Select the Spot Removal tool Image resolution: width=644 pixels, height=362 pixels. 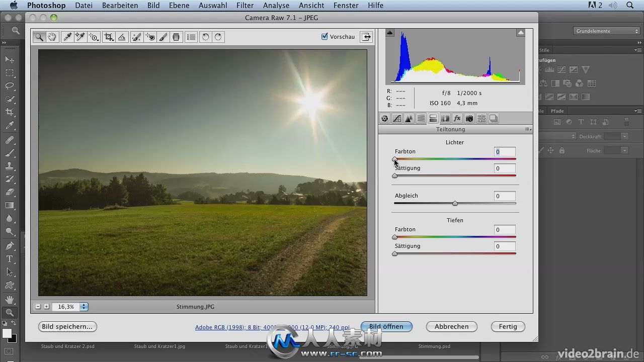click(x=136, y=37)
